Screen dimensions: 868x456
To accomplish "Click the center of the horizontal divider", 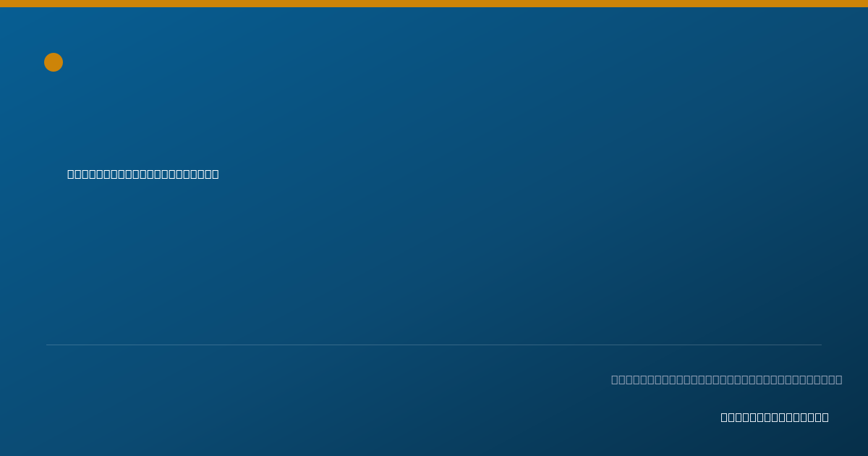I will (434, 345).
